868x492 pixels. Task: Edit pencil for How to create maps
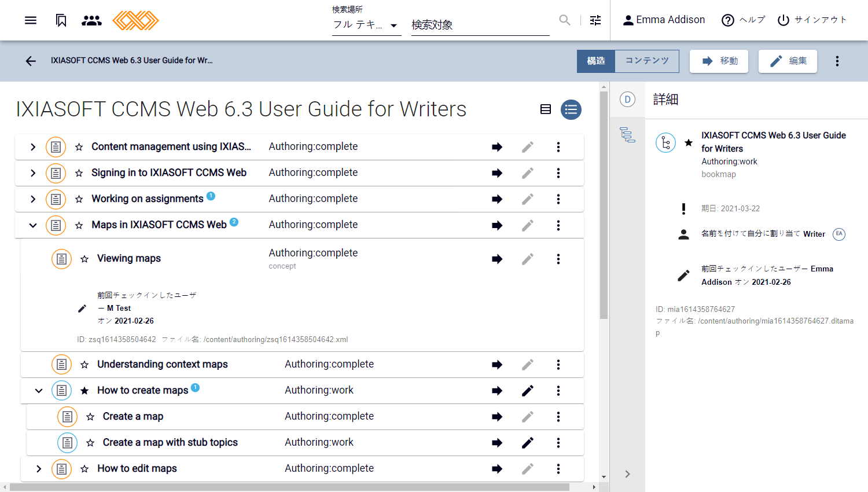(528, 391)
